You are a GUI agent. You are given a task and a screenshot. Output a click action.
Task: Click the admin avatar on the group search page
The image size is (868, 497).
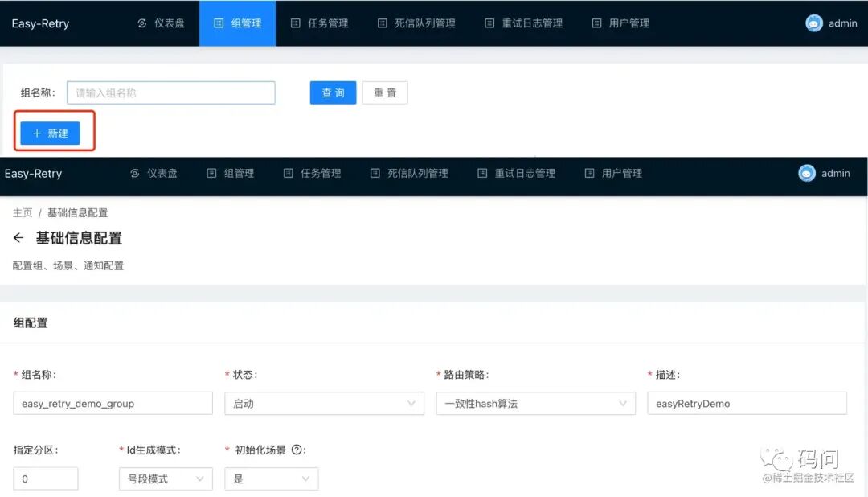coord(813,23)
